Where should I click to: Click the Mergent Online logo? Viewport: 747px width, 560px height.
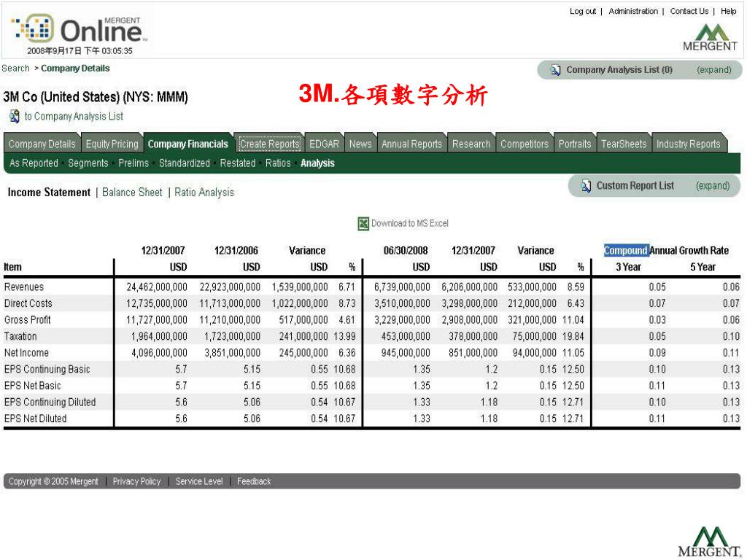pyautogui.click(x=79, y=29)
